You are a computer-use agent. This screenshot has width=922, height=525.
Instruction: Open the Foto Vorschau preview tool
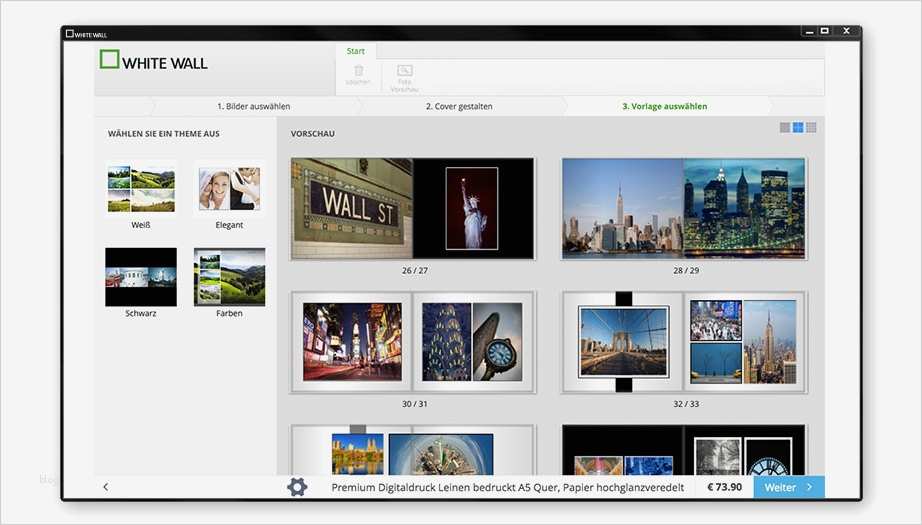[404, 72]
